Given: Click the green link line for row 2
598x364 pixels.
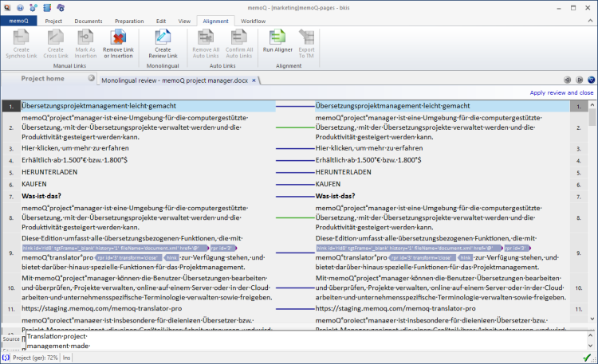Looking at the screenshot, I should point(294,127).
